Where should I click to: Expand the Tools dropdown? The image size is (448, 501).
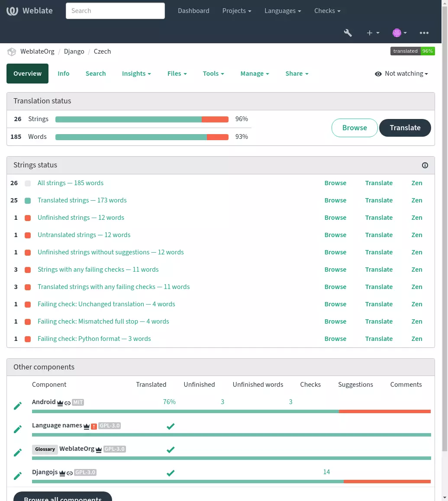pos(213,74)
